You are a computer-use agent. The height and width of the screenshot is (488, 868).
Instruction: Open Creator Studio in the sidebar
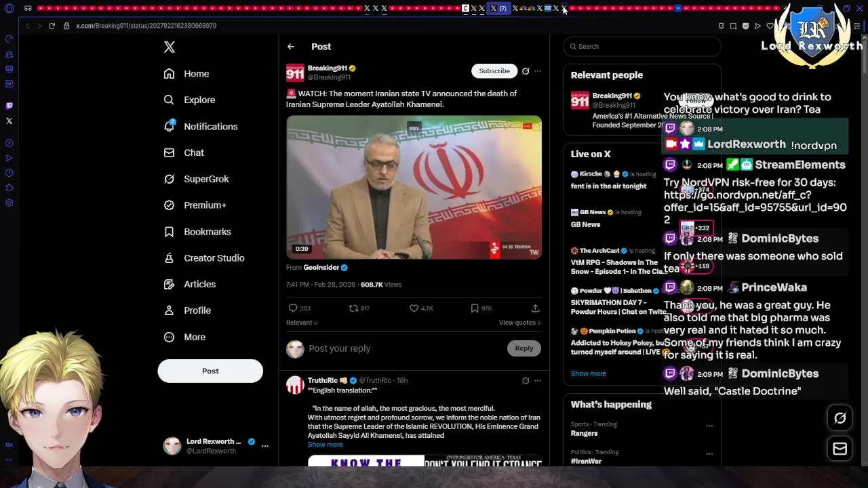[204, 258]
